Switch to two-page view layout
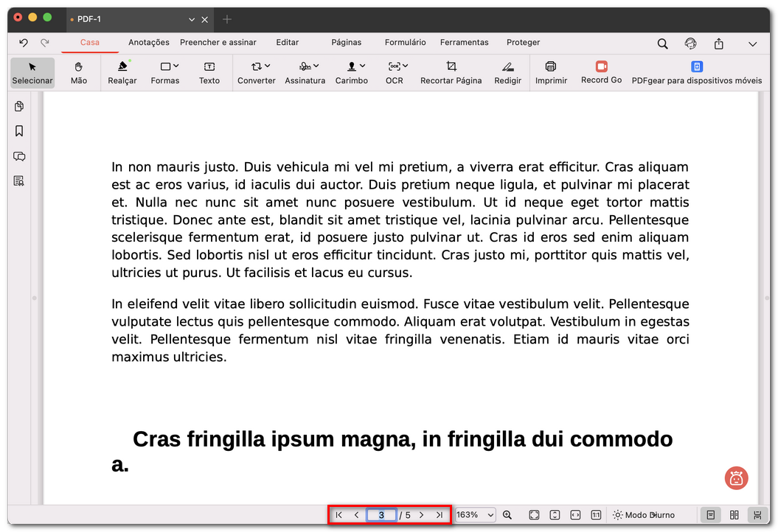 pos(734,514)
